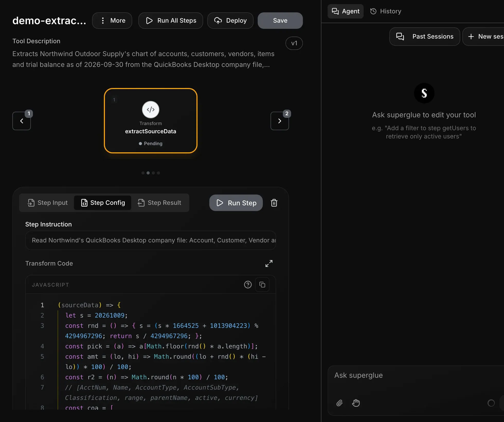Click the tool description text

[143, 59]
